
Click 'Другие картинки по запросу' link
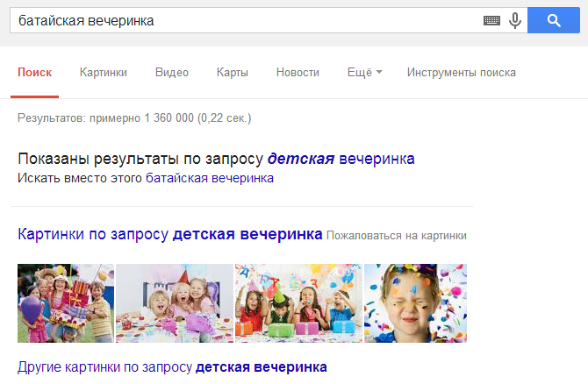tap(172, 366)
